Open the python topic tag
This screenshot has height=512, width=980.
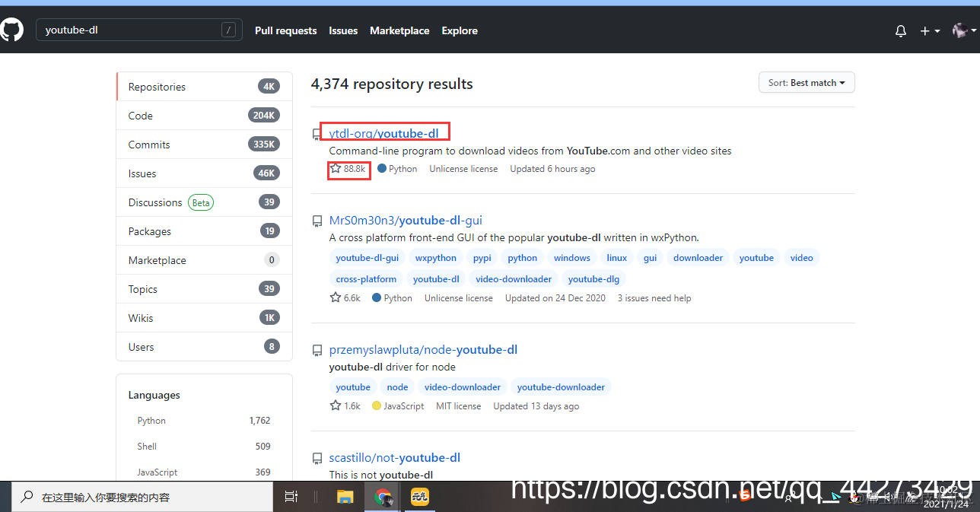(523, 258)
